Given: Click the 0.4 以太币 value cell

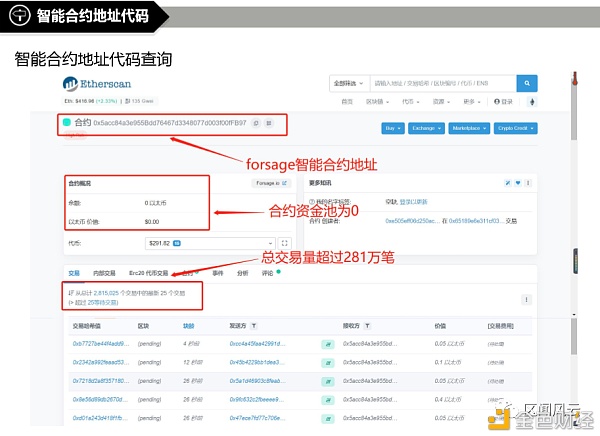Looking at the screenshot, I should (448, 399).
